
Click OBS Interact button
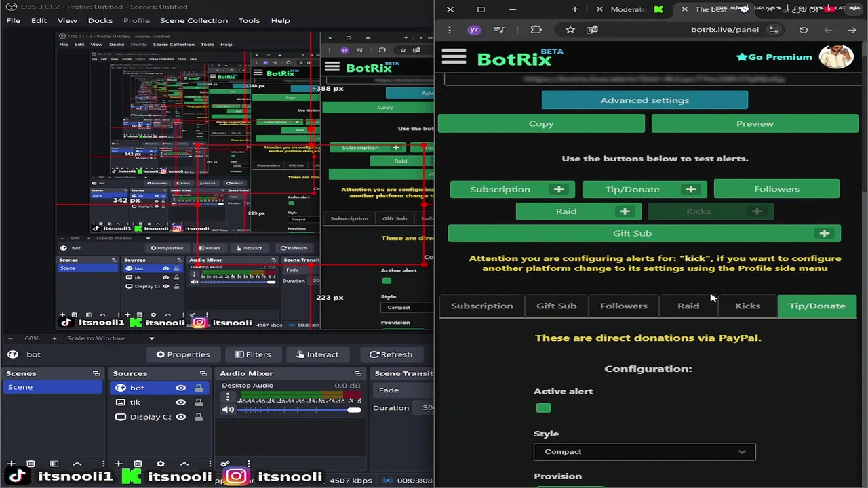point(317,354)
